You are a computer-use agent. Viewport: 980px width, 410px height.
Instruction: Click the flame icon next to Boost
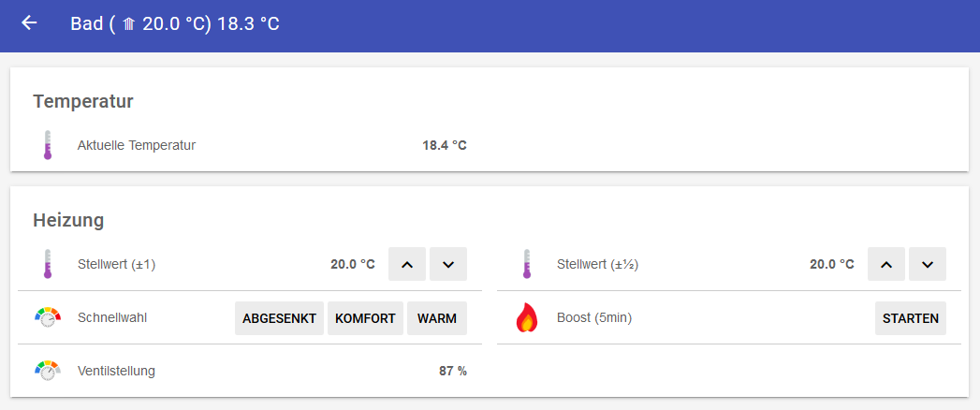pyautogui.click(x=527, y=318)
